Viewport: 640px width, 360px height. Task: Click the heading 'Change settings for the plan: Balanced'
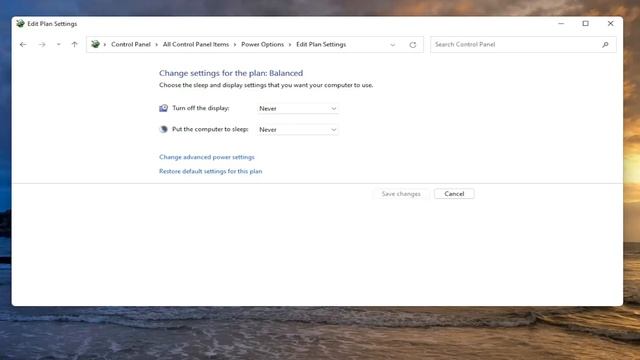[231, 73]
